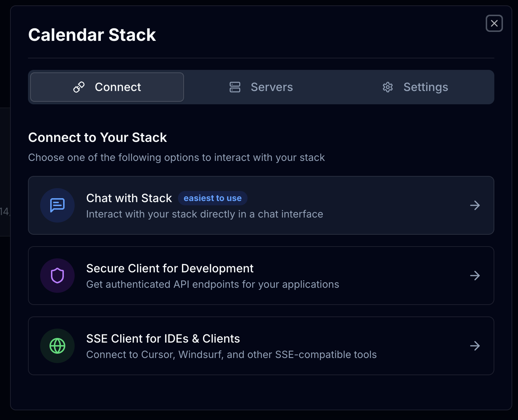Close the Calendar Stack dialog
Image resolution: width=518 pixels, height=420 pixels.
[494, 23]
